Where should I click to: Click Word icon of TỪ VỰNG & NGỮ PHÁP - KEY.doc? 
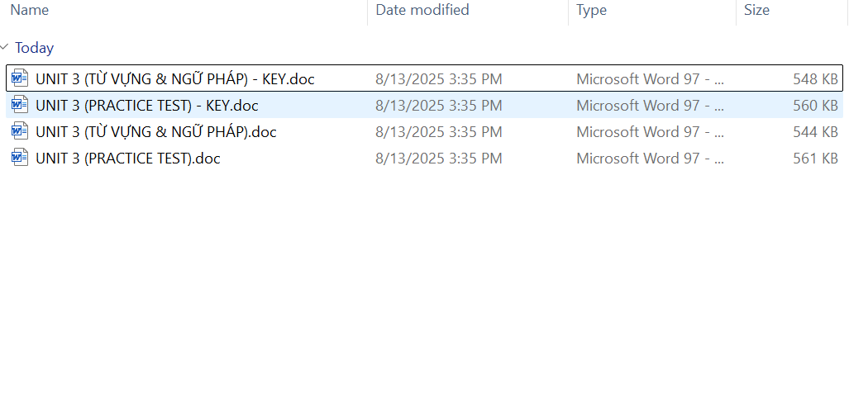click(20, 79)
